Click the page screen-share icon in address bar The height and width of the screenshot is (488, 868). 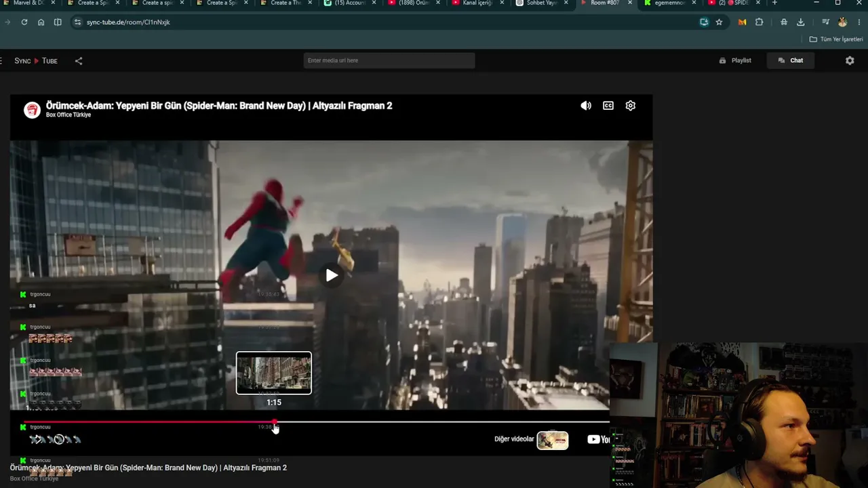704,22
